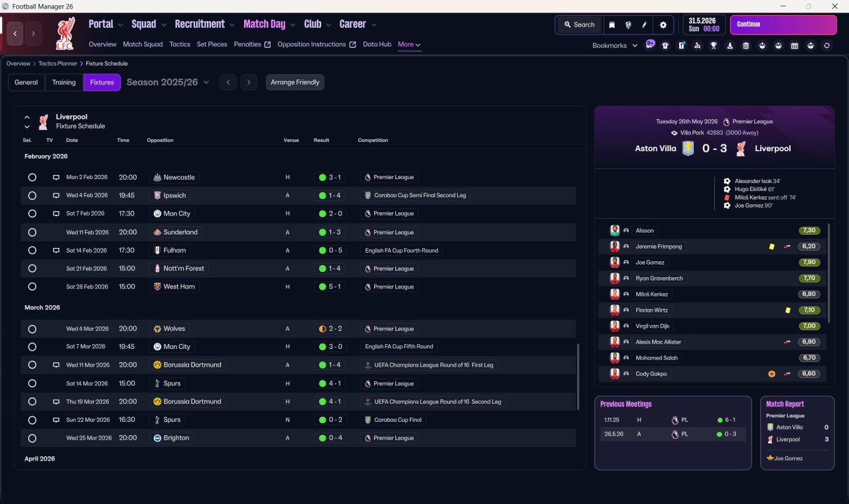The height and width of the screenshot is (504, 849).
Task: Click the Search button
Action: (579, 25)
